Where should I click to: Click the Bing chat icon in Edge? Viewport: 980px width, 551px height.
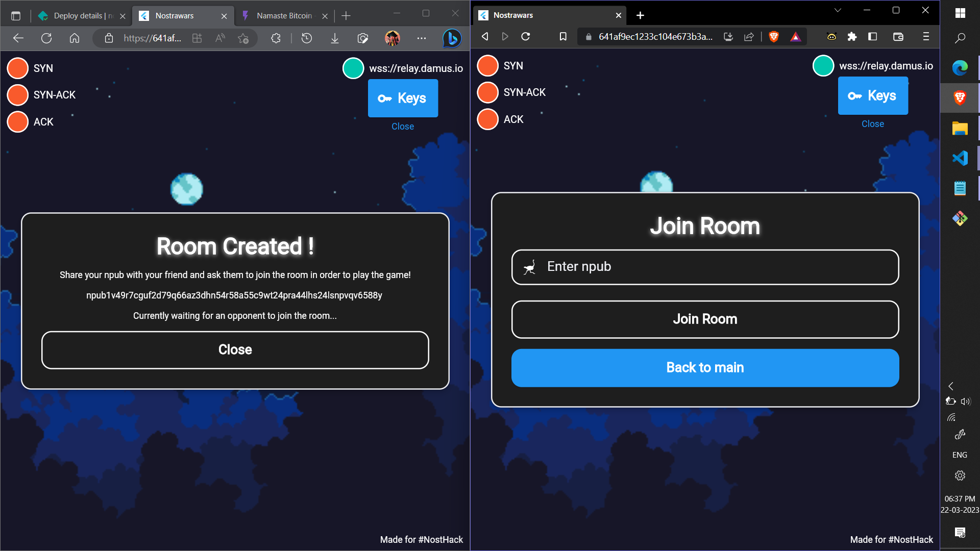pyautogui.click(x=452, y=38)
